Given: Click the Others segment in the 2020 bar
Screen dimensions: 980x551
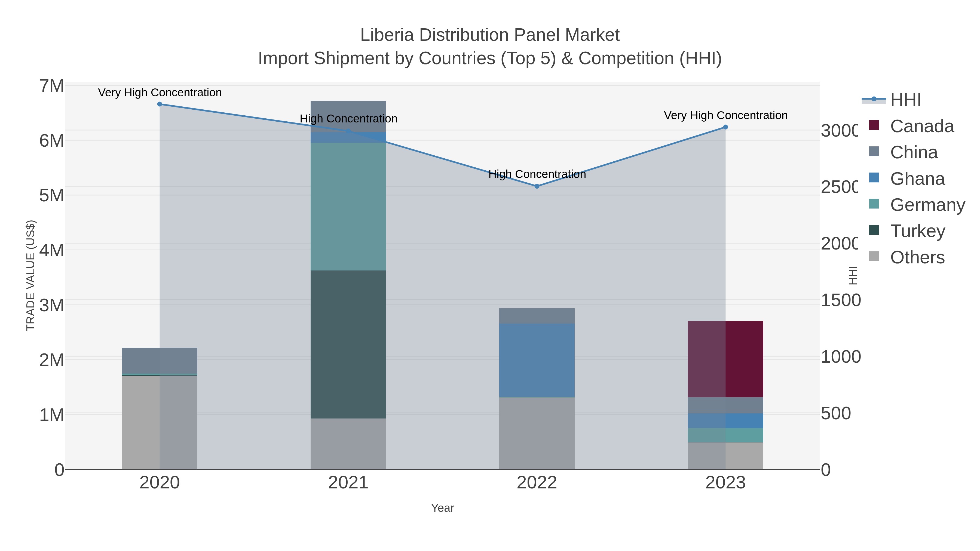Looking at the screenshot, I should coord(160,423).
